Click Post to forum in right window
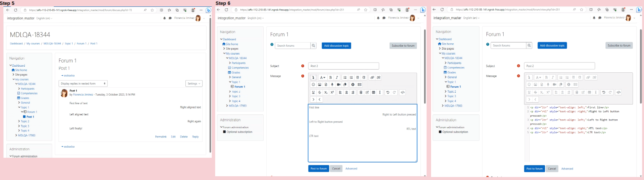 coord(535,169)
